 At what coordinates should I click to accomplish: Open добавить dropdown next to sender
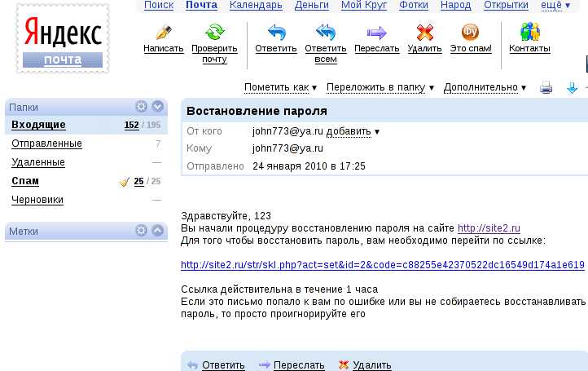tap(353, 131)
